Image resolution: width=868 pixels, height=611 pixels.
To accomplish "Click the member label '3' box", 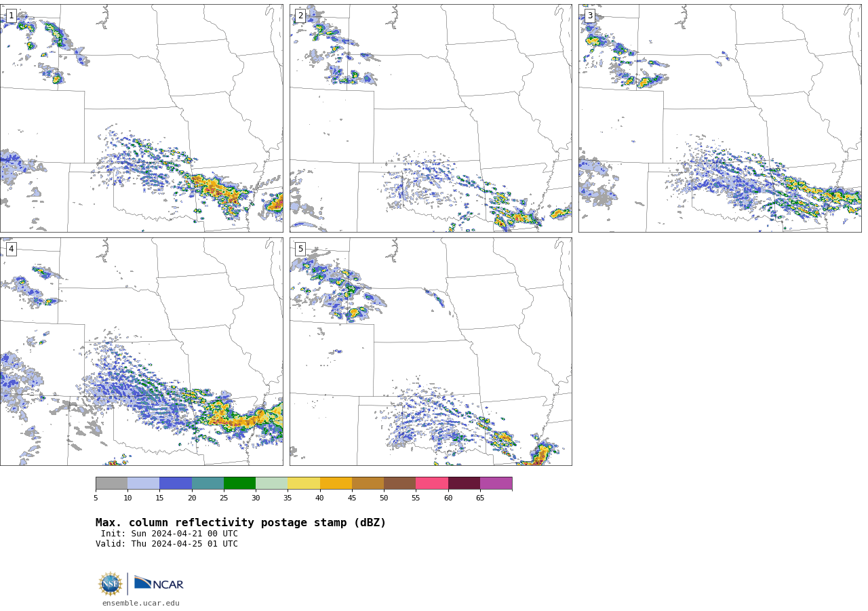I will coord(589,16).
